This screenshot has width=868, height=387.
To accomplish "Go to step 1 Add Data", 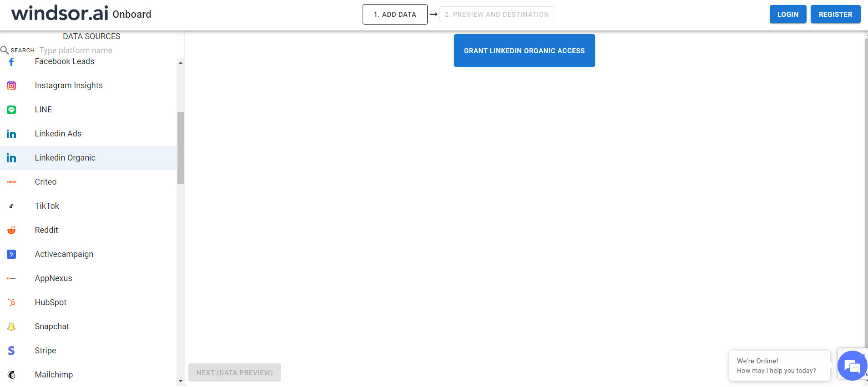I will [395, 15].
